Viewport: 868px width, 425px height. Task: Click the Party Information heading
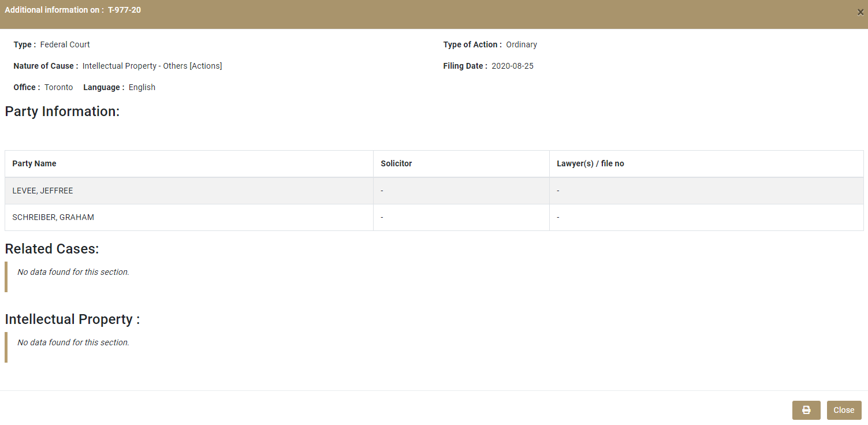[62, 111]
